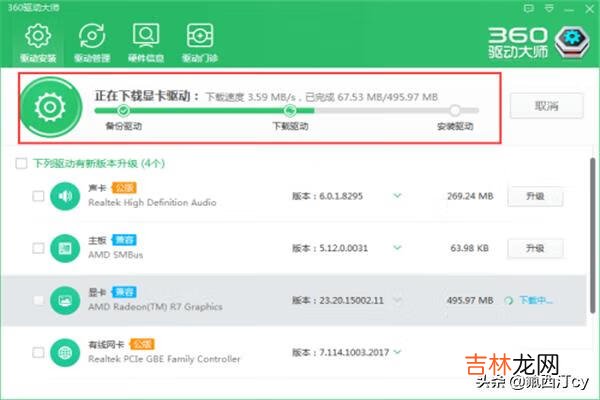The image size is (600, 400).
Task: Click the spinning download icon beside 下载中
Action: click(x=509, y=300)
